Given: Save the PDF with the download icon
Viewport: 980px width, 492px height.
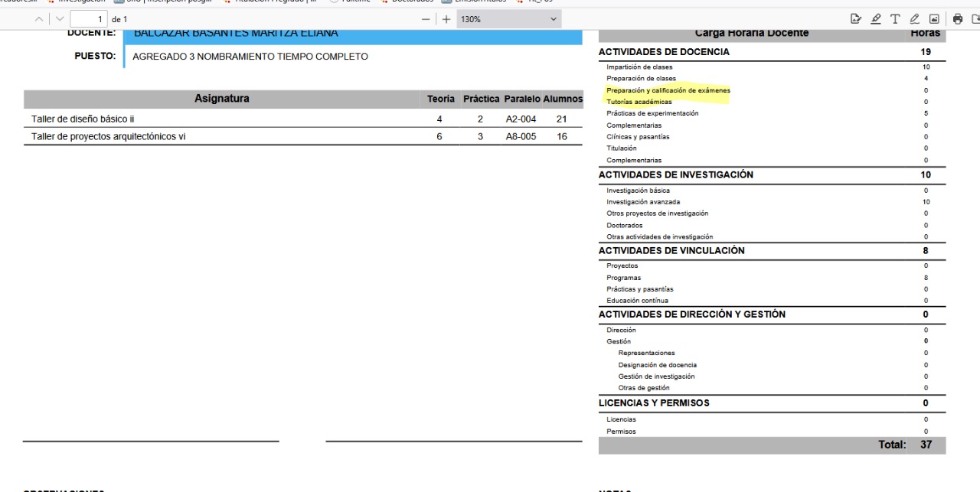Looking at the screenshot, I should coord(975,19).
